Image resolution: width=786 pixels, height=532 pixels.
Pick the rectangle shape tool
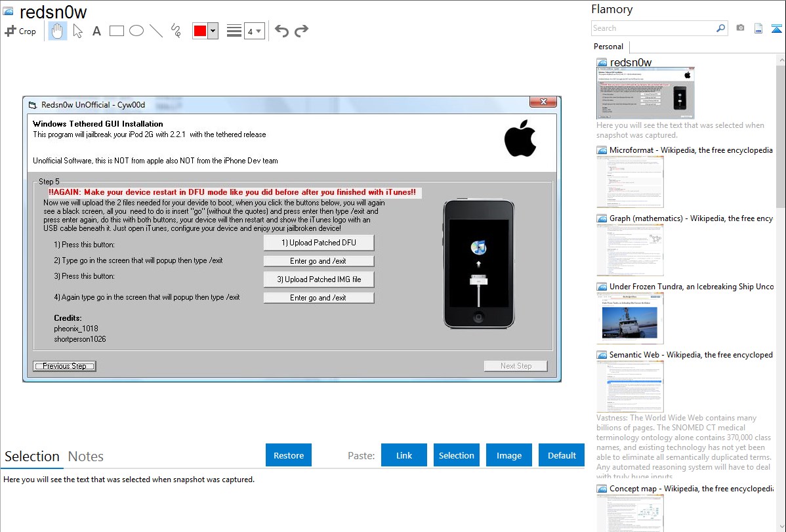[117, 31]
